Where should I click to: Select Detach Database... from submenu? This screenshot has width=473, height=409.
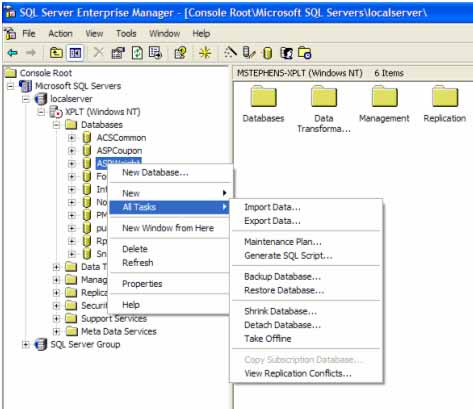point(306,325)
